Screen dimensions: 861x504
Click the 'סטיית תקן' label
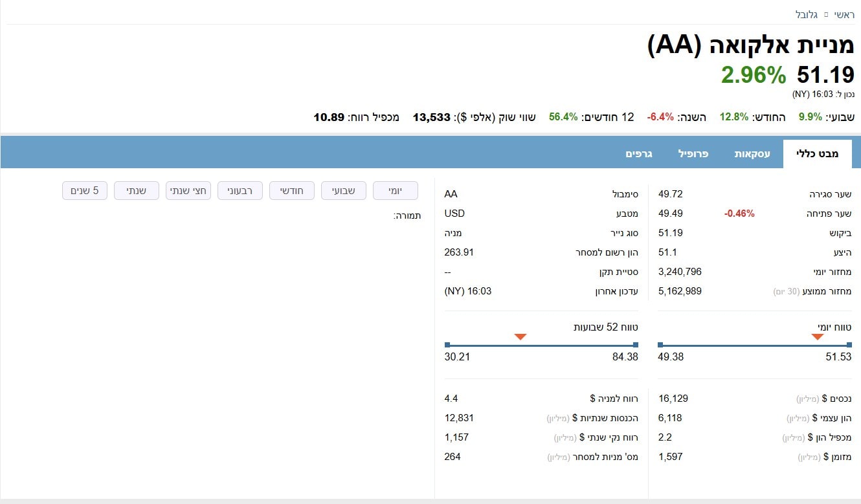(618, 272)
